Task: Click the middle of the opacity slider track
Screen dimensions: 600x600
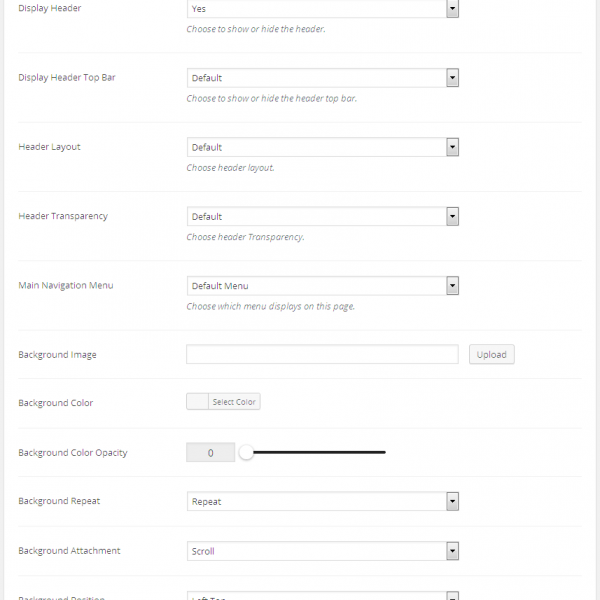Action: coord(316,453)
